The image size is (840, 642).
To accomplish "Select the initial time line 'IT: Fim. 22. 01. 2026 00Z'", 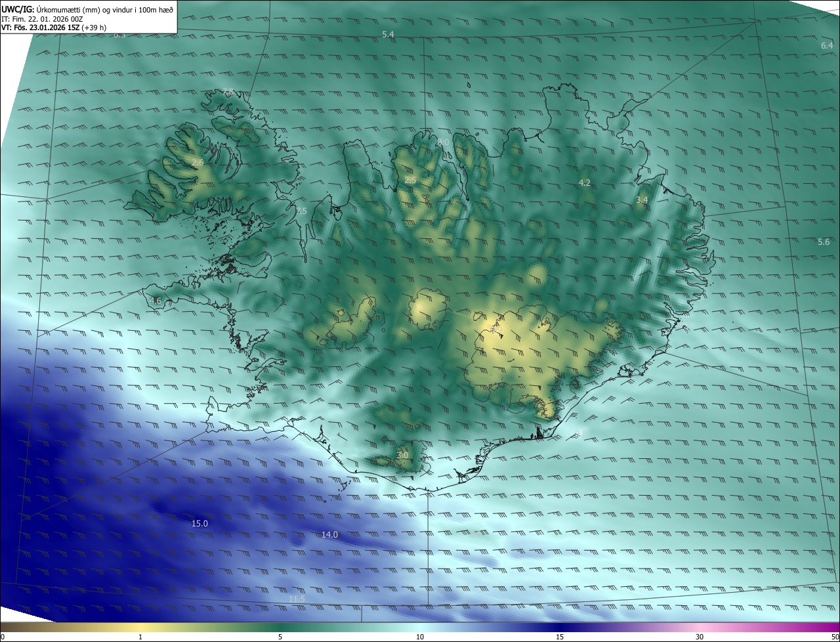I will click(42, 19).
